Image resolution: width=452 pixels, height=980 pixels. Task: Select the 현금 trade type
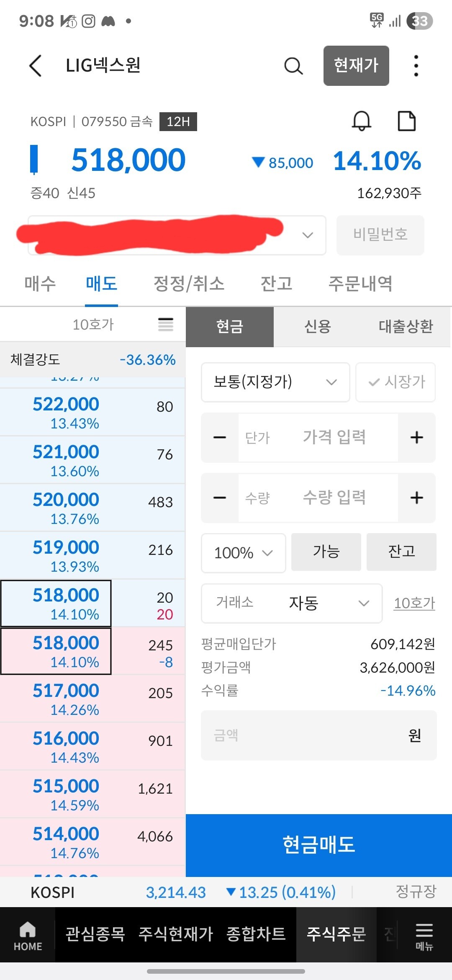pyautogui.click(x=230, y=327)
